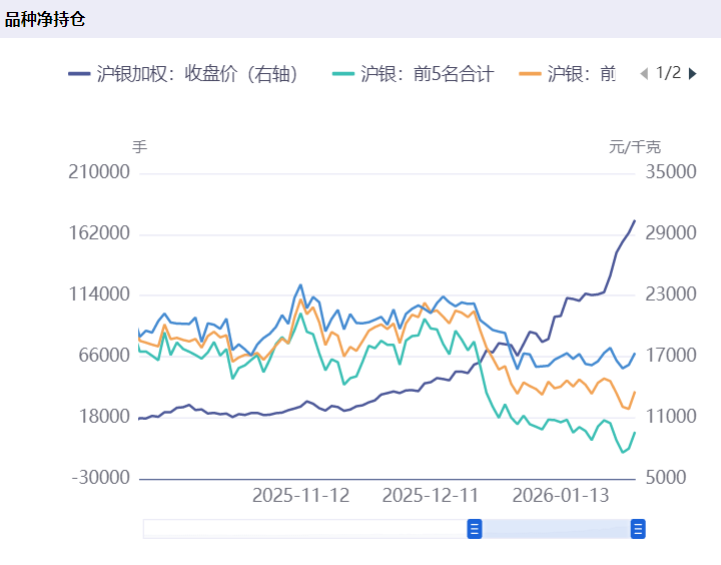Click the -30000 left axis label
The height and width of the screenshot is (565, 721).
pos(101,478)
